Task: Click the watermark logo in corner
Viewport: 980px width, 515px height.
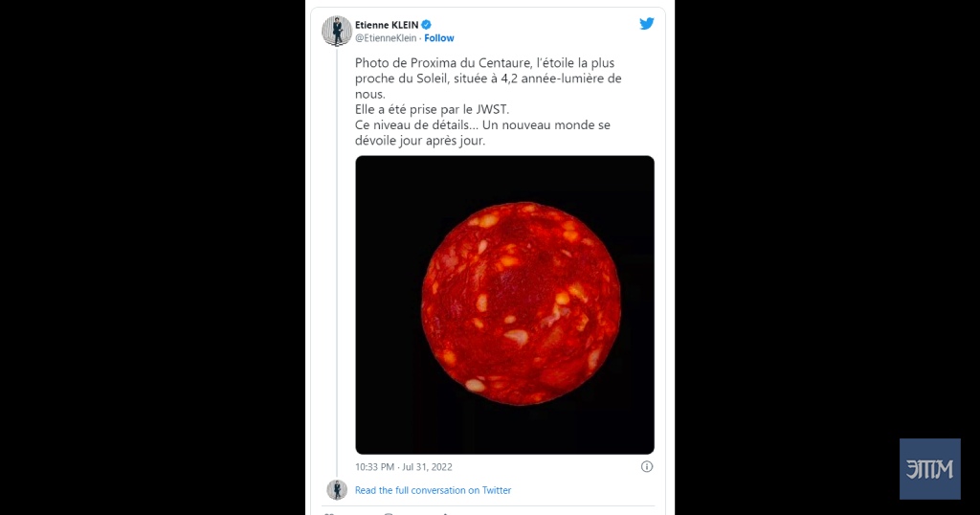Action: tap(930, 469)
